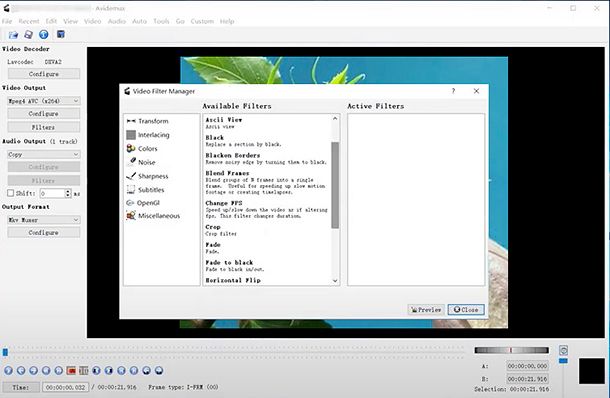Click the Save Video toolbar icon
The image size is (610, 398).
[x=28, y=35]
